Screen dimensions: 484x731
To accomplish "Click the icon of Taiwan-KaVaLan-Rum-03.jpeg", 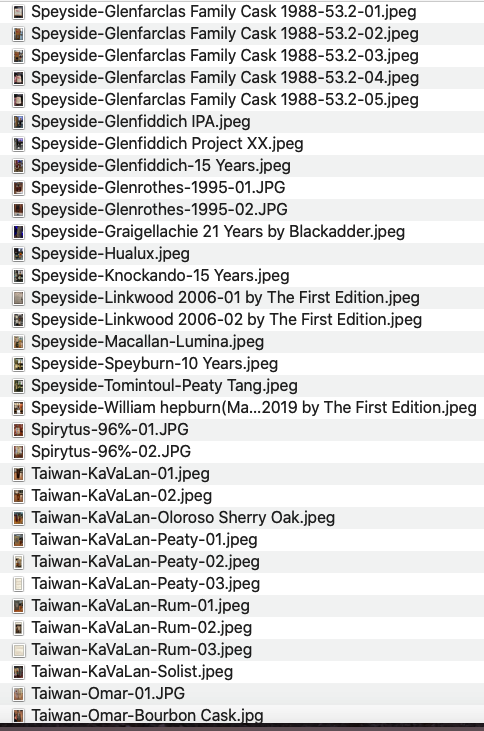I will pyautogui.click(x=18, y=650).
